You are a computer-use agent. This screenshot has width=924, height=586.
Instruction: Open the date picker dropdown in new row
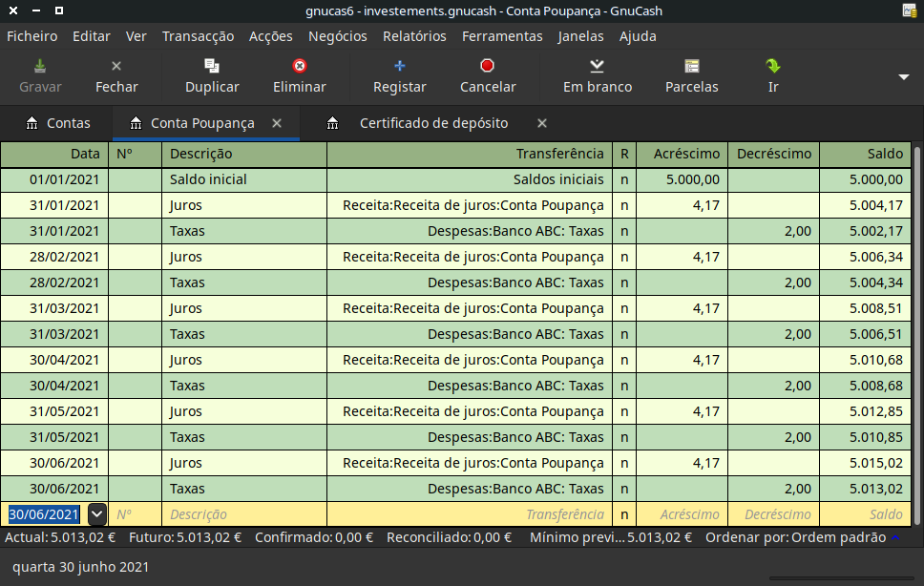(x=96, y=514)
